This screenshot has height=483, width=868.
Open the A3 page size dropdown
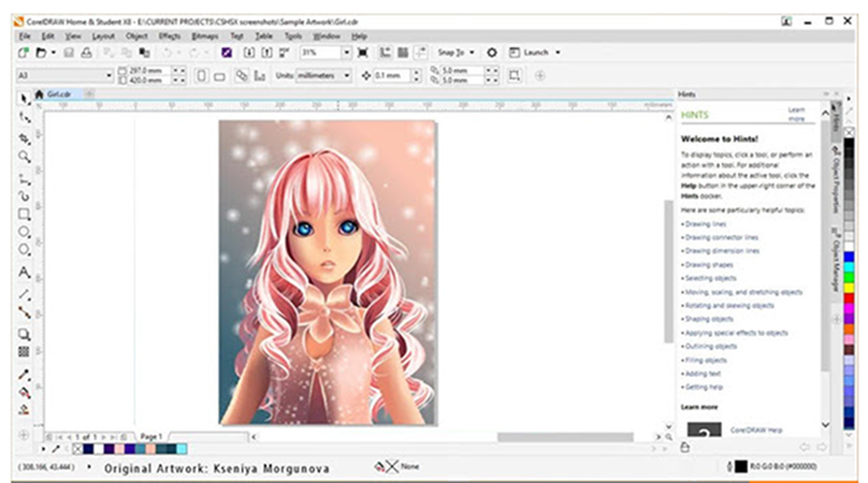pos(109,75)
